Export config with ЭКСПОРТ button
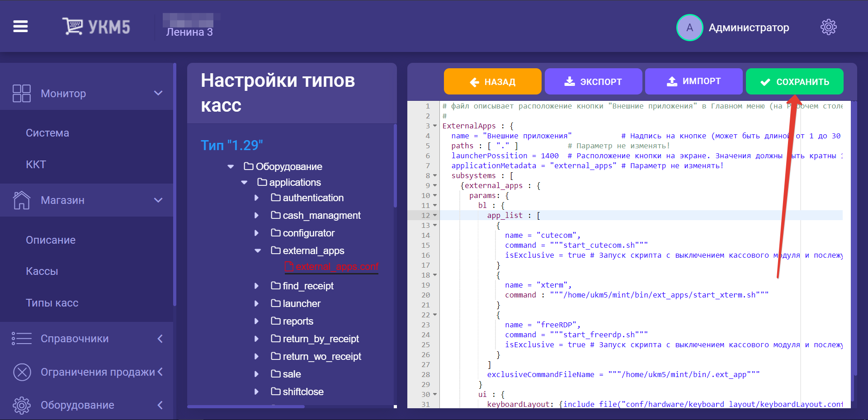The image size is (868, 420). coord(593,81)
